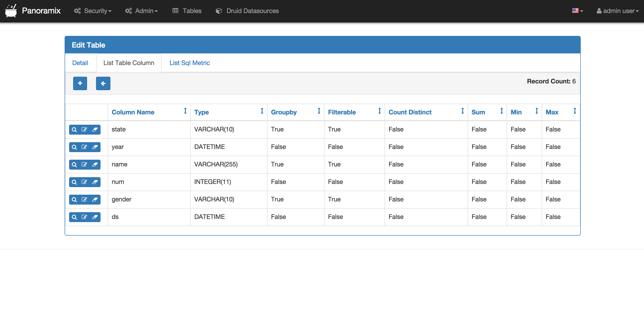
Task: Switch to the Detail tab
Action: (80, 63)
